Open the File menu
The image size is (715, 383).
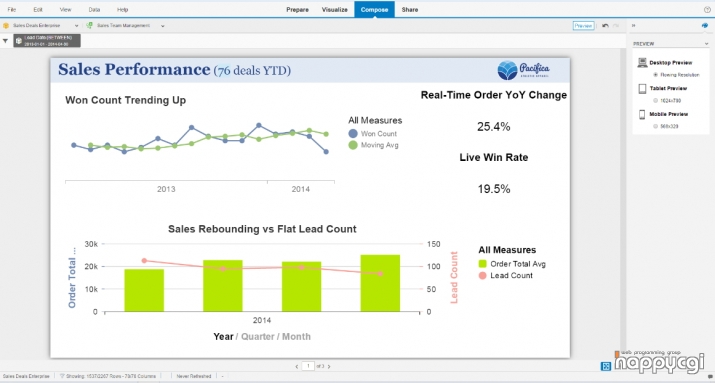[11, 10]
